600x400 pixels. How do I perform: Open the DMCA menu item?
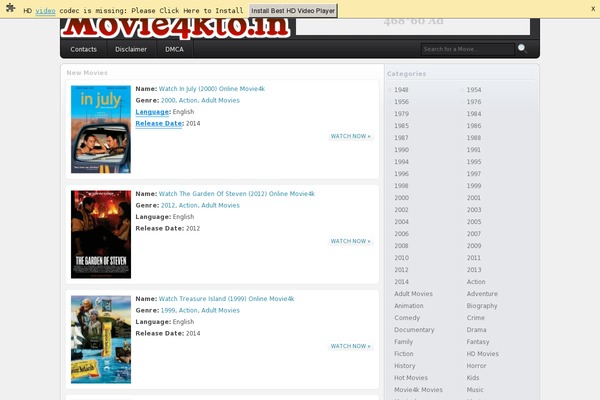tap(174, 49)
